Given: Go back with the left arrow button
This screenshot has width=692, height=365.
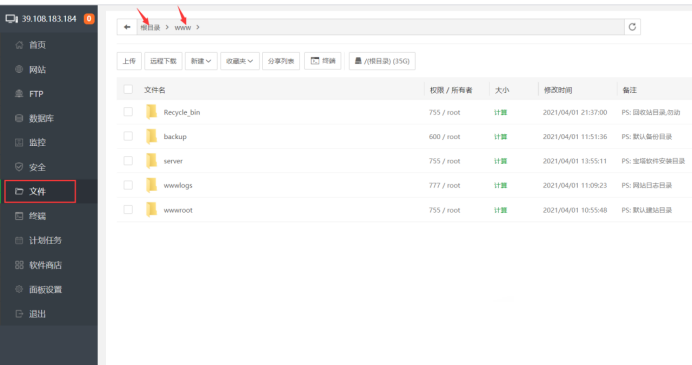Looking at the screenshot, I should pyautogui.click(x=127, y=27).
